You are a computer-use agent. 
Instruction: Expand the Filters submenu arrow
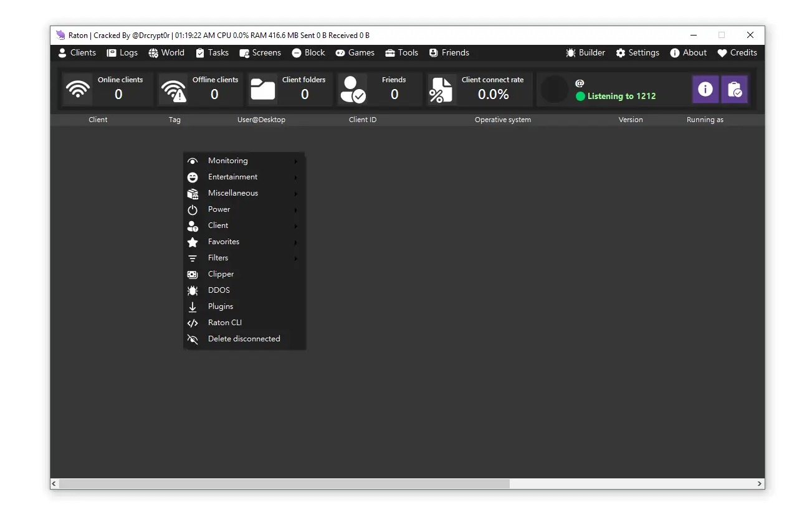click(296, 259)
